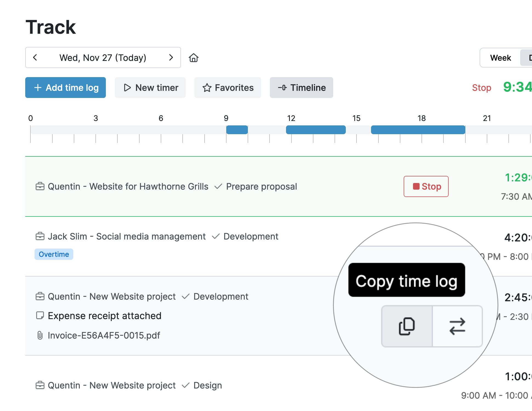
Task: Toggle the Timeline view option
Action: [x=301, y=88]
